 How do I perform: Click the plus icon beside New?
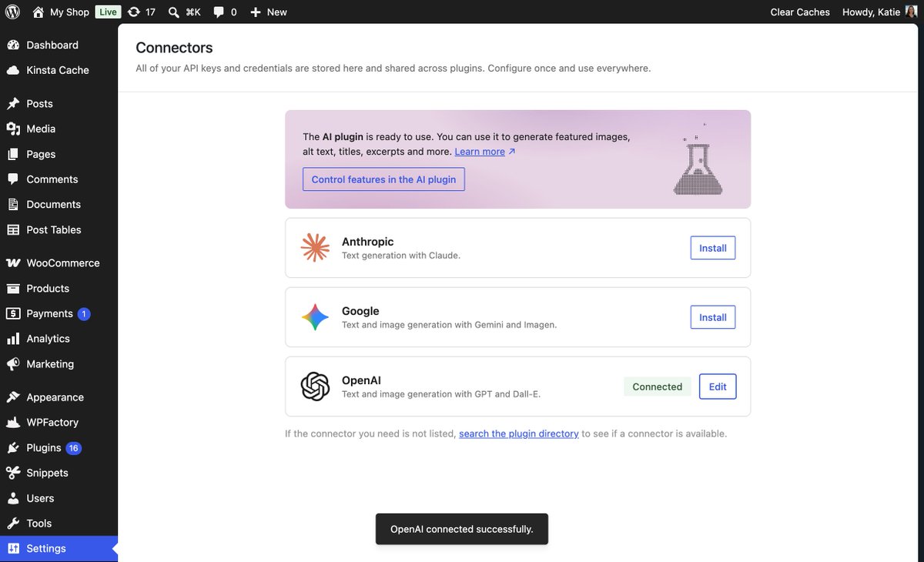click(x=256, y=12)
